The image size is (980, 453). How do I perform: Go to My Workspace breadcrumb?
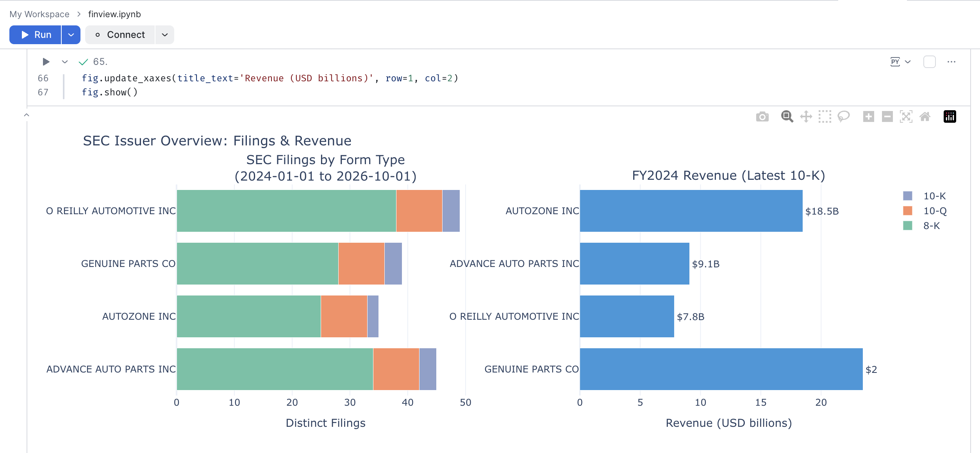[39, 14]
